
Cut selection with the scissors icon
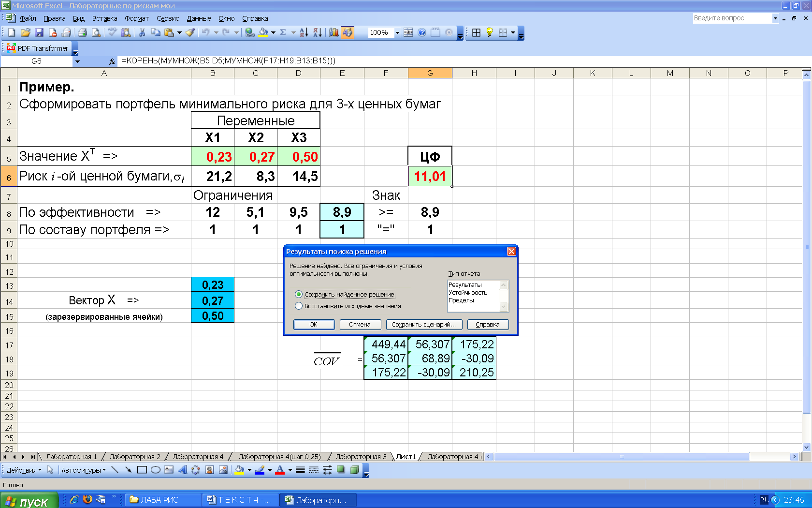142,32
